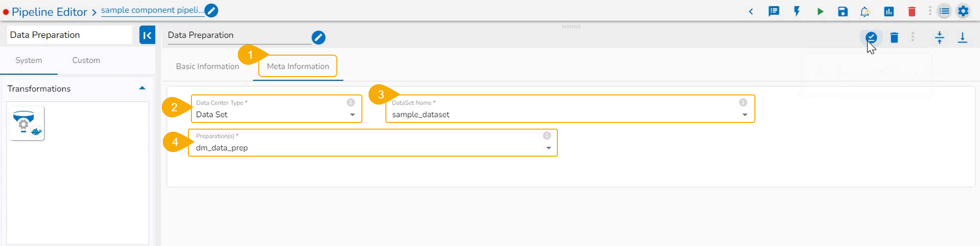Open the bar chart monitoring icon

[x=889, y=11]
